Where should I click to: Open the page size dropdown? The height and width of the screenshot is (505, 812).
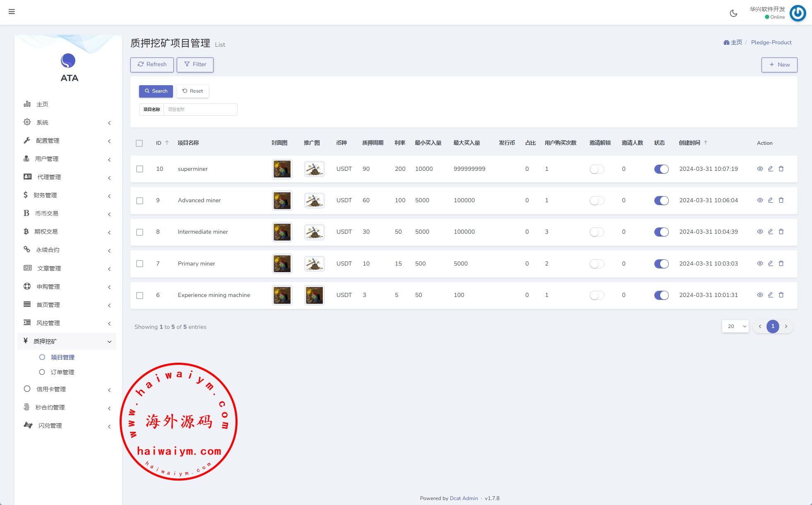tap(735, 326)
